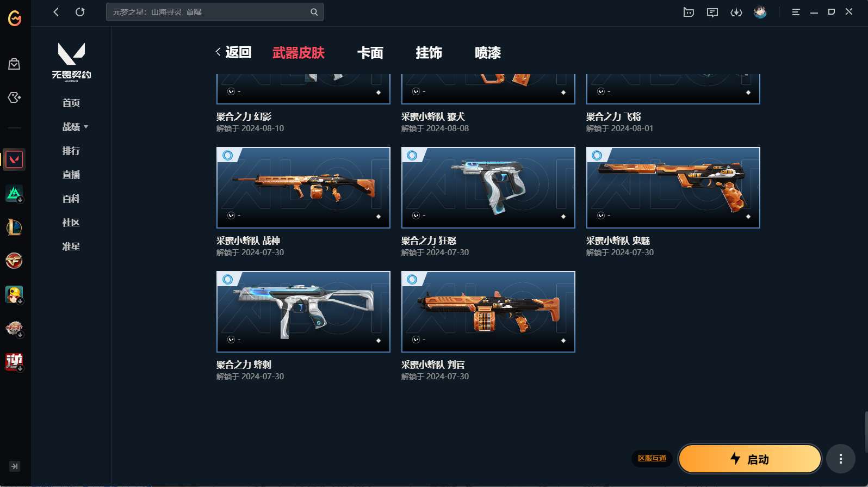Open the download manager icon in top bar
Image resolution: width=868 pixels, height=487 pixels.
(736, 12)
